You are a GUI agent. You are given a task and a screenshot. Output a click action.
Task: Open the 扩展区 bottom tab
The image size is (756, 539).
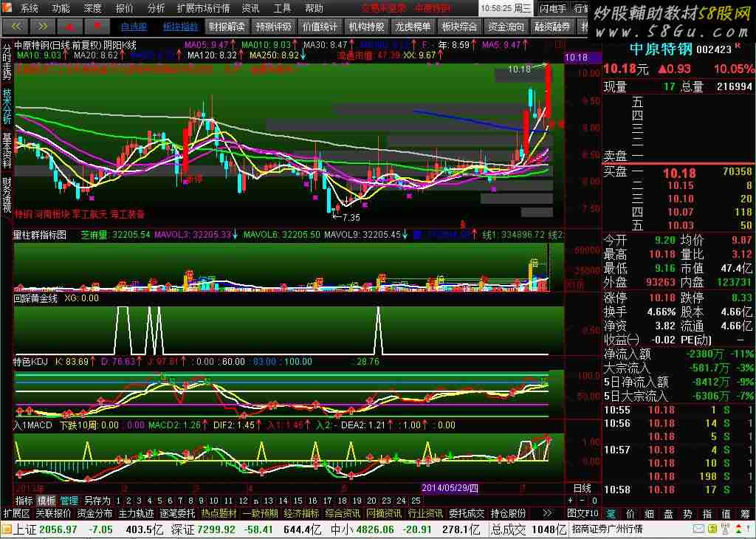pos(16,513)
